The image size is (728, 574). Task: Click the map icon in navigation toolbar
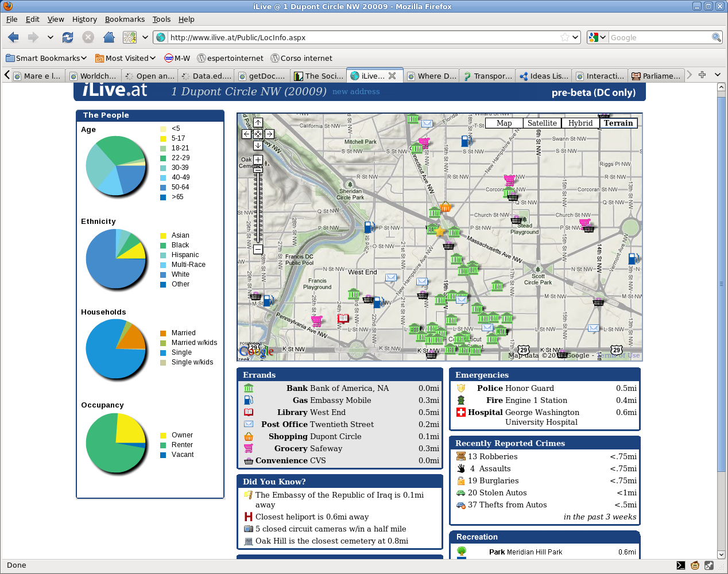[x=130, y=37]
